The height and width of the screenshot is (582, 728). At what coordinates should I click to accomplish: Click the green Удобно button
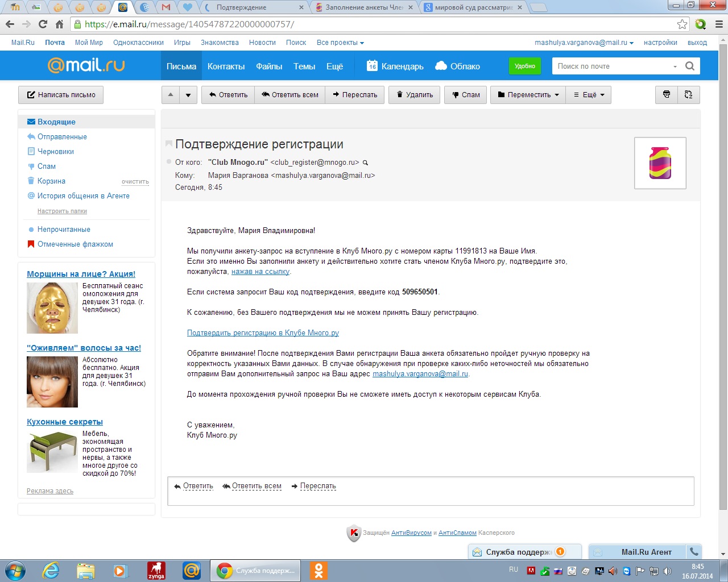click(524, 66)
